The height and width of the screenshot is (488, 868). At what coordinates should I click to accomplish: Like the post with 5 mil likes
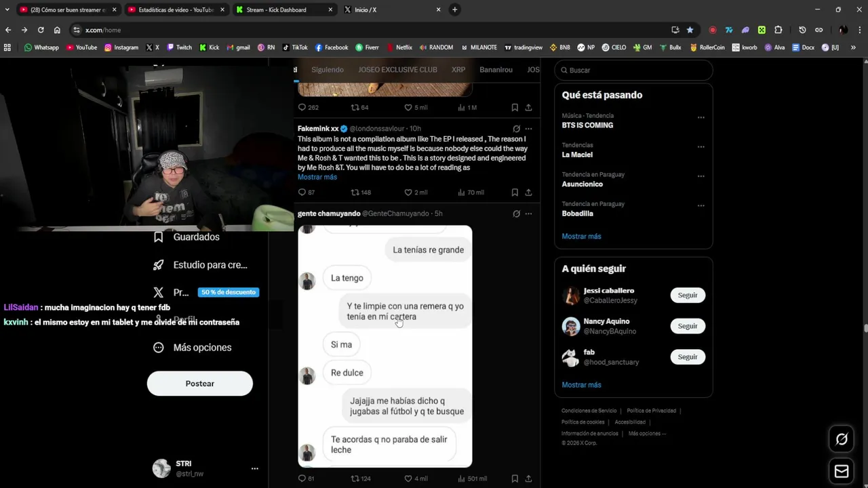(408, 107)
